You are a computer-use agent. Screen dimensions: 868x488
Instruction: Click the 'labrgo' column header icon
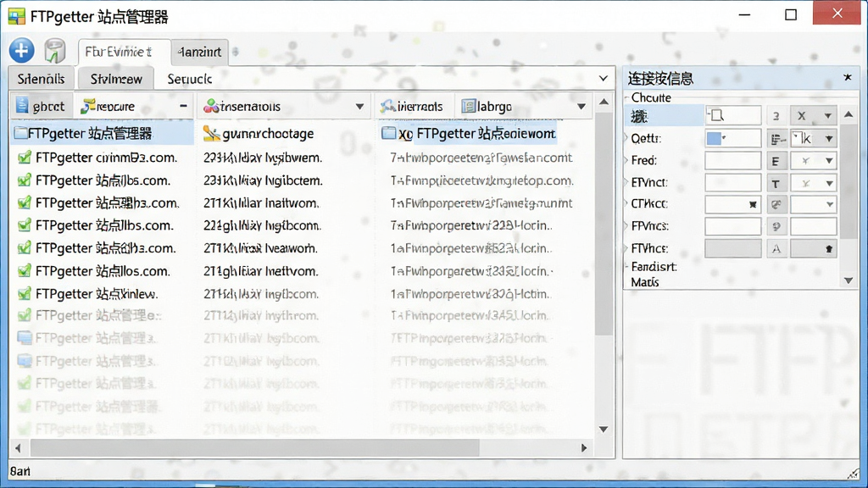point(468,106)
